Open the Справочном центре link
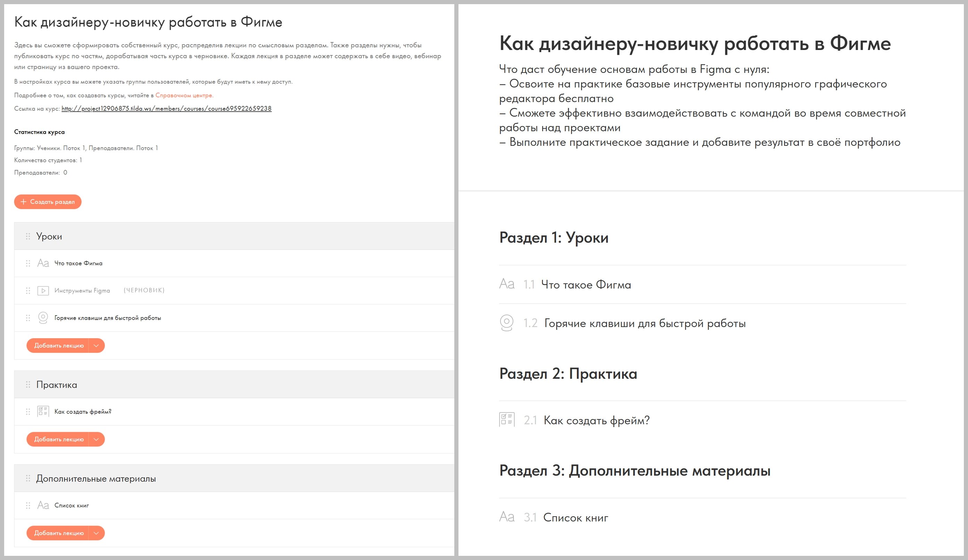The width and height of the screenshot is (968, 560). [184, 95]
